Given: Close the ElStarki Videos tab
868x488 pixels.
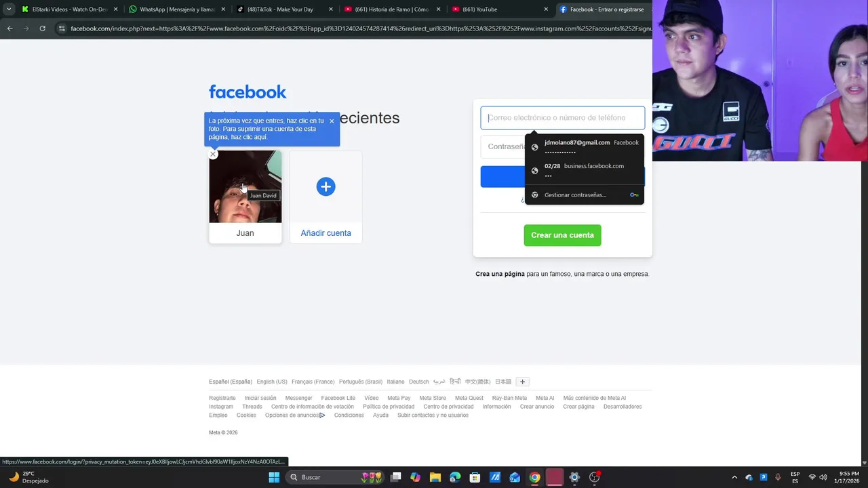Looking at the screenshot, I should 115,9.
